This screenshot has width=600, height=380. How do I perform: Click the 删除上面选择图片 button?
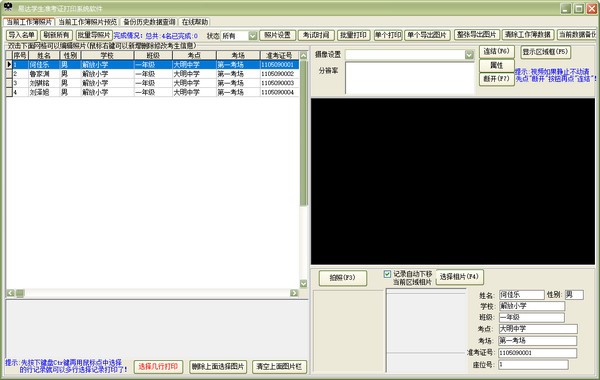click(218, 367)
